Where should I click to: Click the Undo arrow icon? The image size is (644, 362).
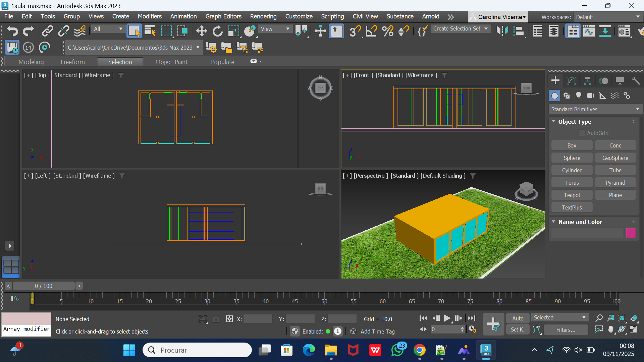coord(12,31)
